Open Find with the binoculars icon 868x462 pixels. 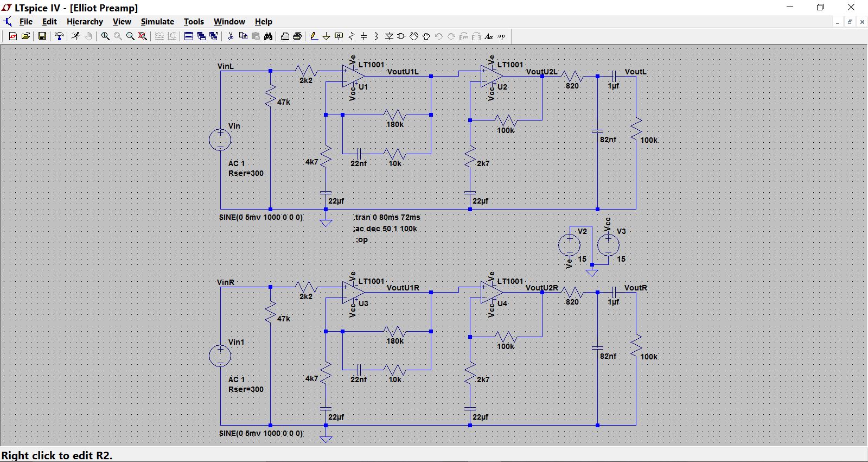pyautogui.click(x=268, y=36)
